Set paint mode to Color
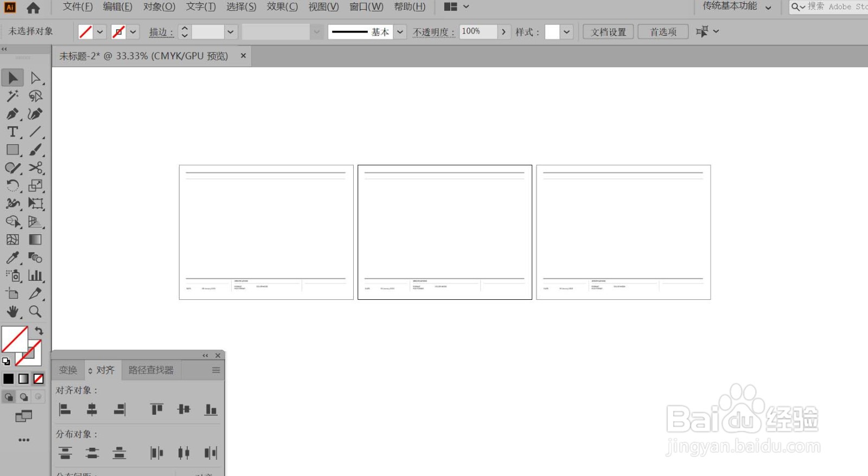This screenshot has width=868, height=476. (x=9, y=378)
